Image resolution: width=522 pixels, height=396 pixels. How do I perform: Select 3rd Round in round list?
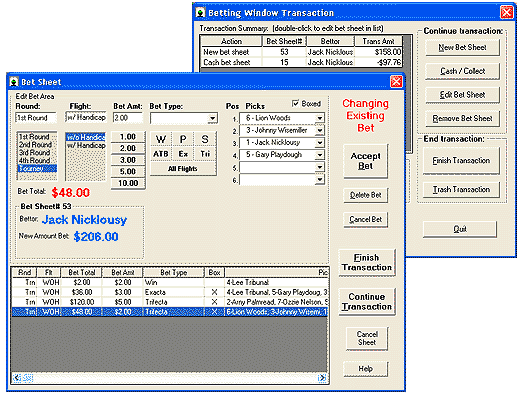(37, 152)
